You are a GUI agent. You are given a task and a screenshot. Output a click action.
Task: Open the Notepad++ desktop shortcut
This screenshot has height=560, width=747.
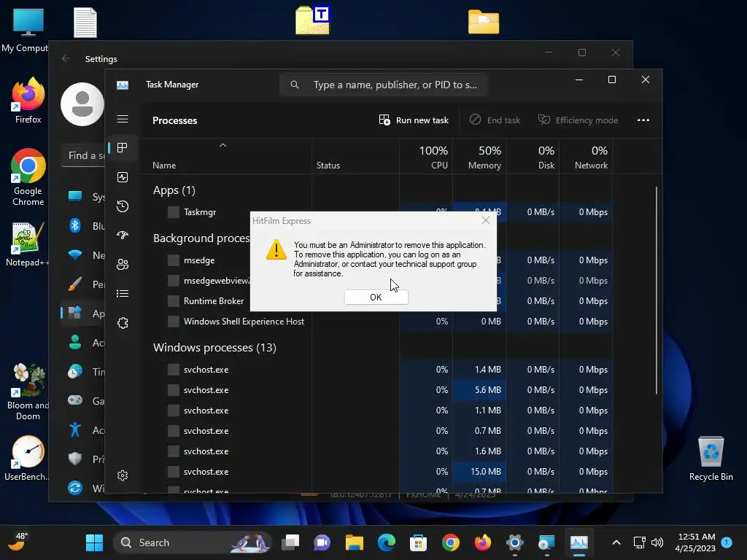point(27,244)
